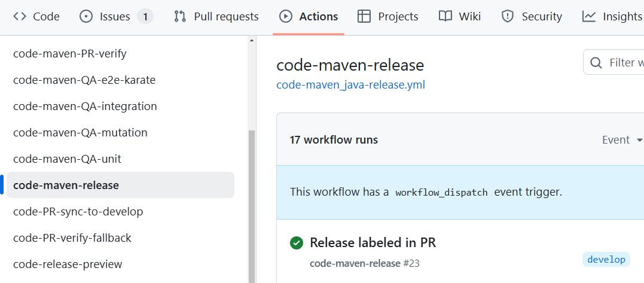Click the Projects table icon
The image size is (644, 283).
point(364,16)
